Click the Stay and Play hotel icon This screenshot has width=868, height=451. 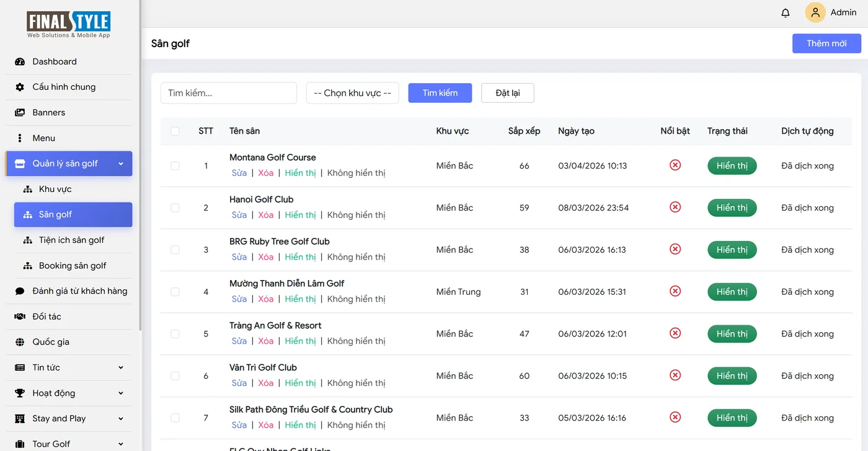click(x=20, y=419)
